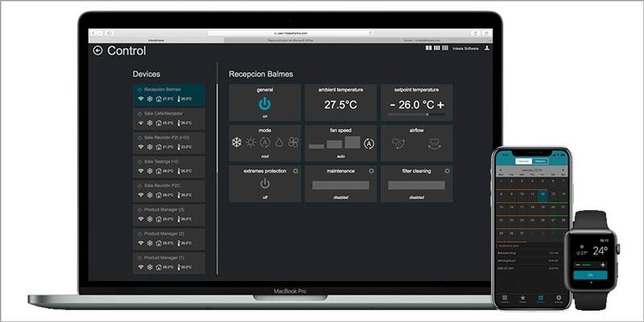Toggle power icon on Sala Testings I+D card

click(x=139, y=162)
